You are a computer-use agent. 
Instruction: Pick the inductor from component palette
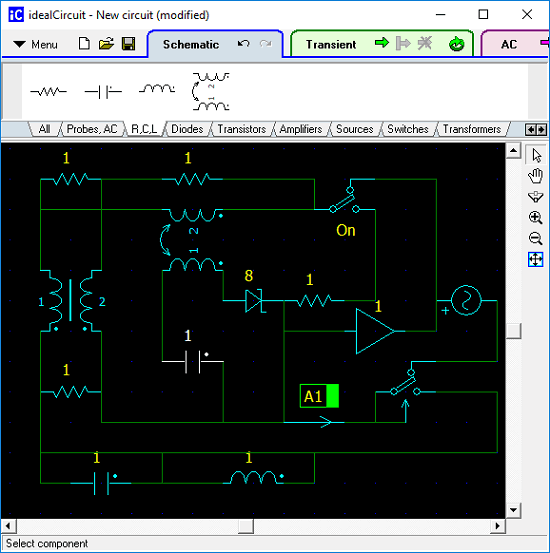(x=157, y=88)
